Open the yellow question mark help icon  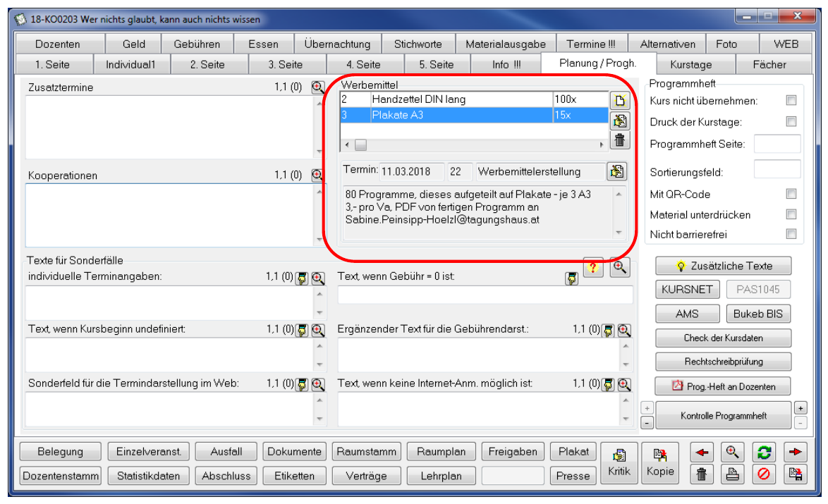pos(593,267)
